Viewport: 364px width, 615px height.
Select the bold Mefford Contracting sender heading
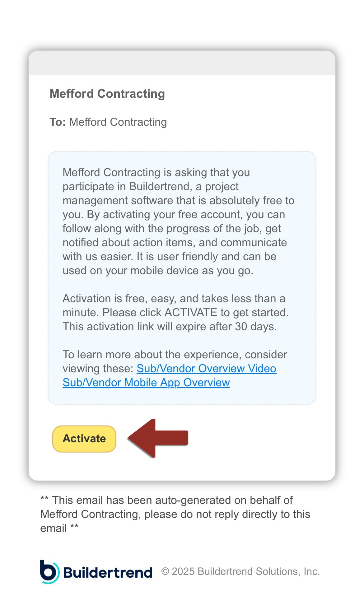[x=107, y=94]
